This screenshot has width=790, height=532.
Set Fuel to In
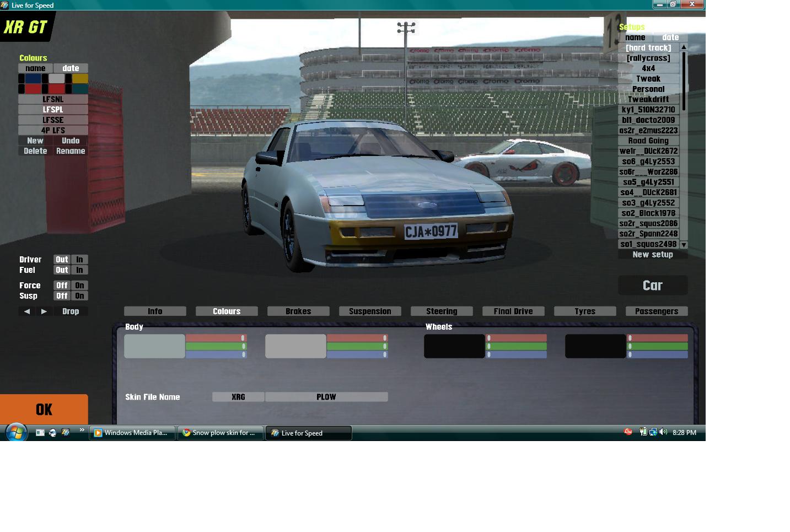[79, 270]
